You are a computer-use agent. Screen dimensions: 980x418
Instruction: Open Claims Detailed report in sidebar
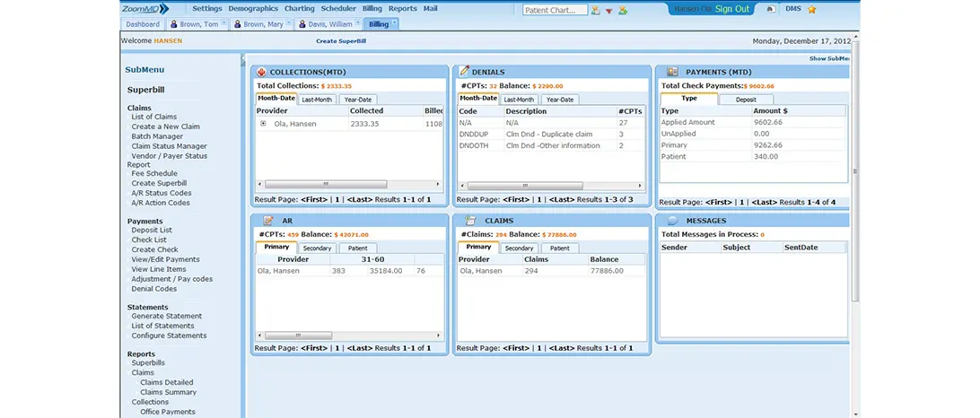click(x=167, y=382)
